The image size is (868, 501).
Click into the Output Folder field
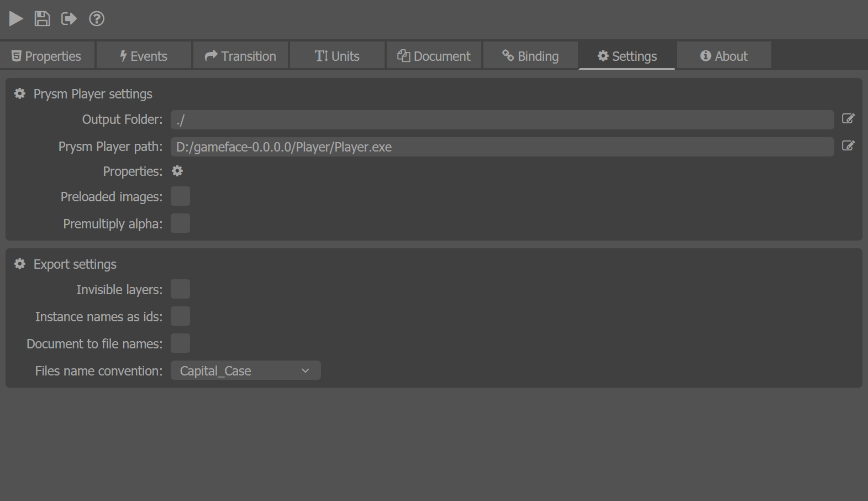502,119
